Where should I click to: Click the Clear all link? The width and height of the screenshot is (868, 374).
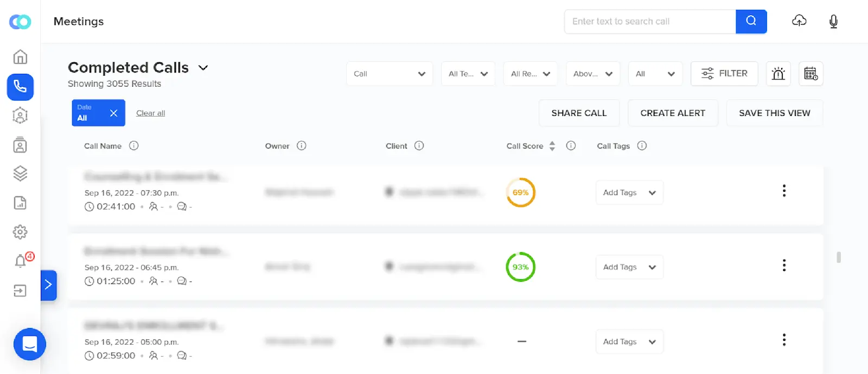pos(150,113)
